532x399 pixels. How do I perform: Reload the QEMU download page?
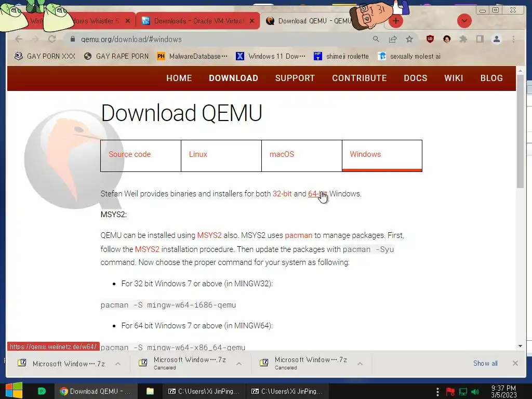[x=52, y=39]
